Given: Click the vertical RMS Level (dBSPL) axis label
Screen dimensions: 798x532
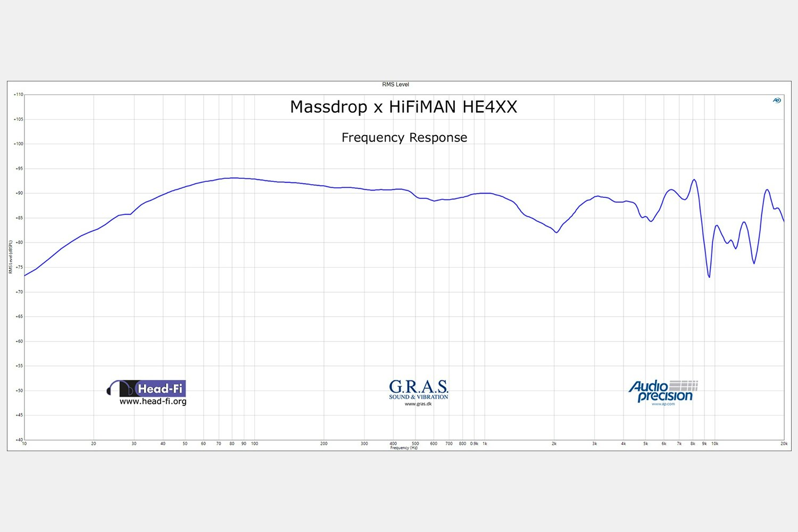Looking at the screenshot, I should point(10,257).
